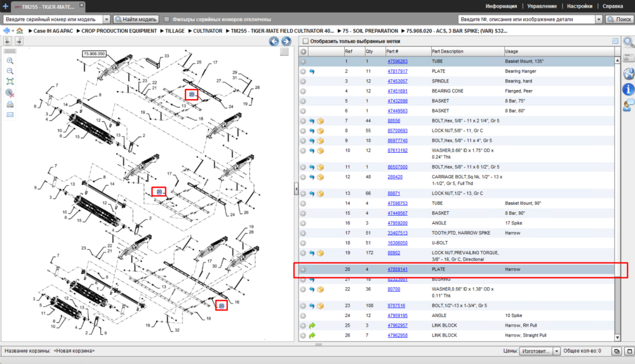Click the box icon on row 22 WASHER
Screen dimensions: 635x364
pos(320,290)
